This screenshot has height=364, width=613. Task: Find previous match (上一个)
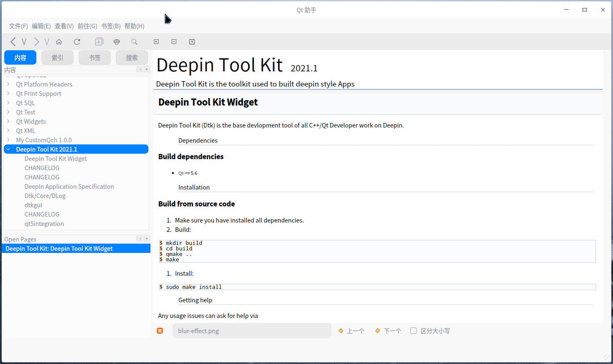point(351,331)
